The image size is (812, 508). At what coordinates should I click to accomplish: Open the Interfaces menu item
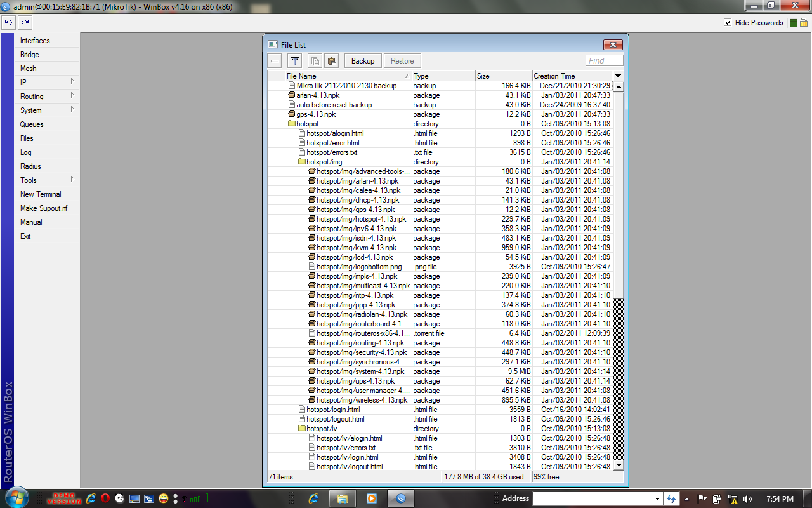coord(47,41)
